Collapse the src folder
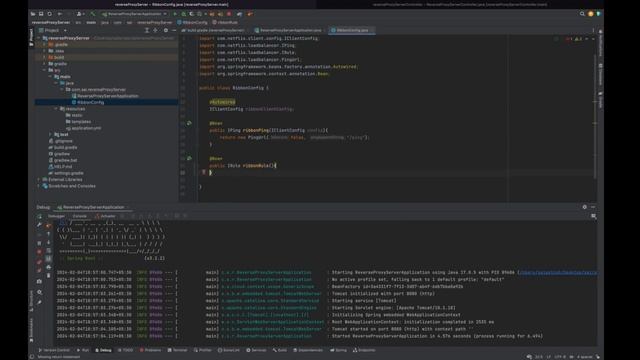640x360 pixels. coord(44,70)
